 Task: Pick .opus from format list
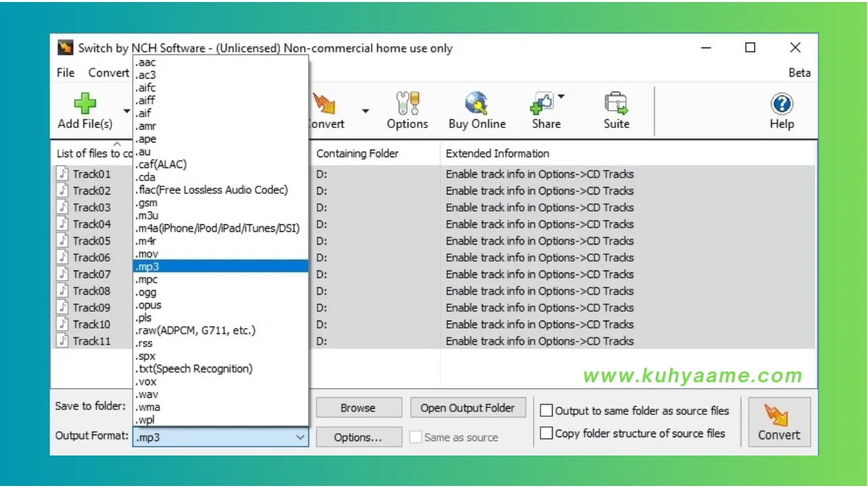[221, 305]
